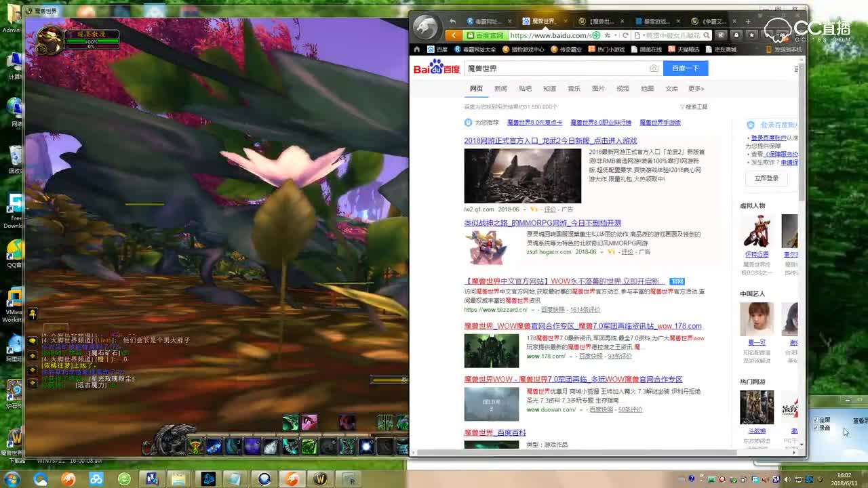
Task: Click the pink skill icon above action bar
Action: point(309,423)
